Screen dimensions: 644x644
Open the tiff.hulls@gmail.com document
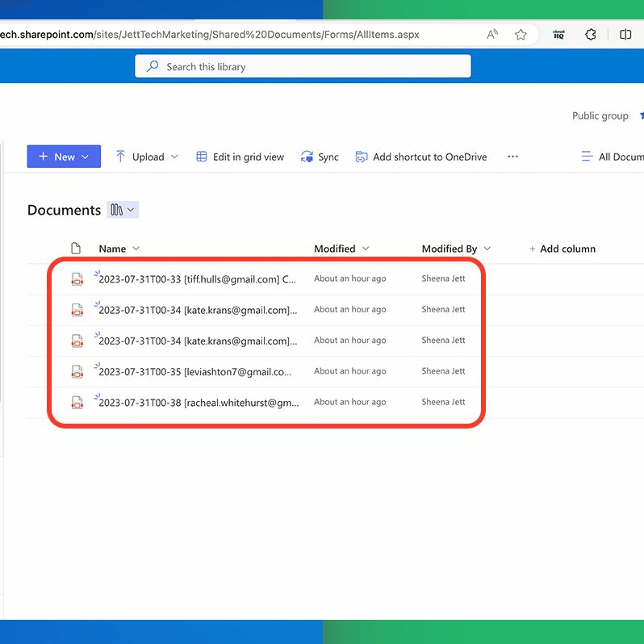(x=197, y=279)
